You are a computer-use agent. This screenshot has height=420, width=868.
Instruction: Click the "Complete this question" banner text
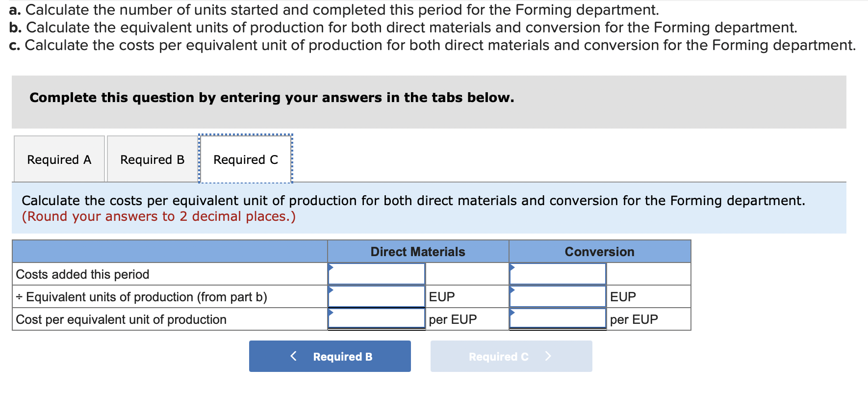click(272, 98)
